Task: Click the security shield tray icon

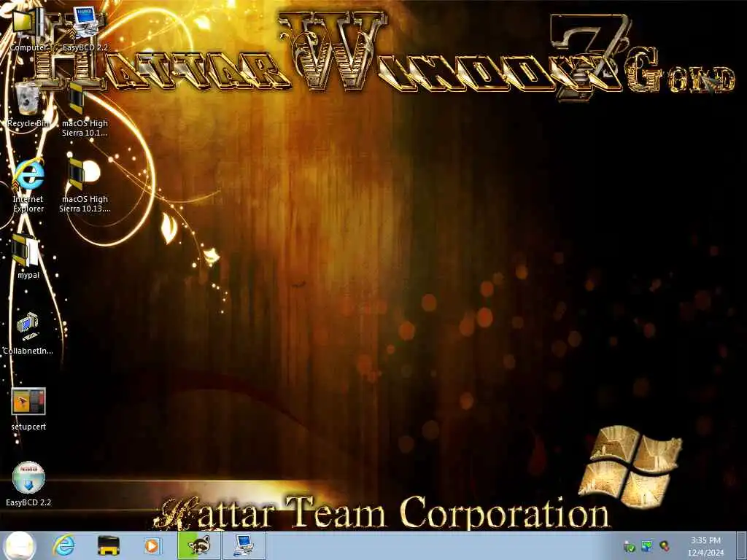Action: pos(630,547)
